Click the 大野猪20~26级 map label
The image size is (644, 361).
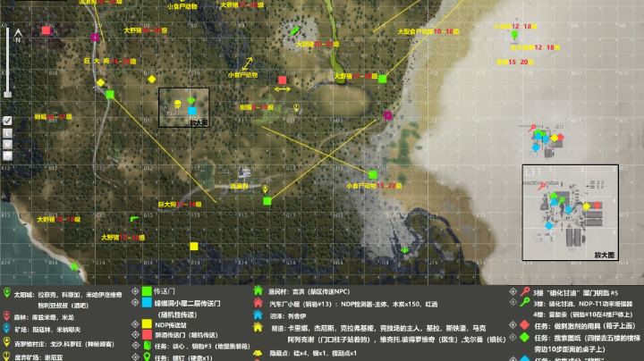pos(146,30)
